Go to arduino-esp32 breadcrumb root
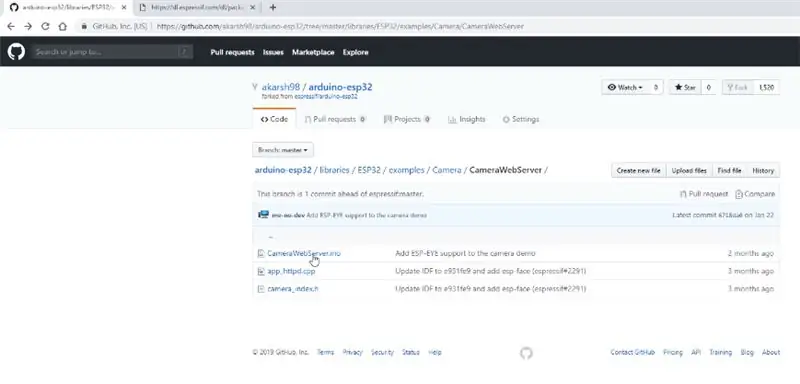The width and height of the screenshot is (800, 384). click(x=283, y=170)
